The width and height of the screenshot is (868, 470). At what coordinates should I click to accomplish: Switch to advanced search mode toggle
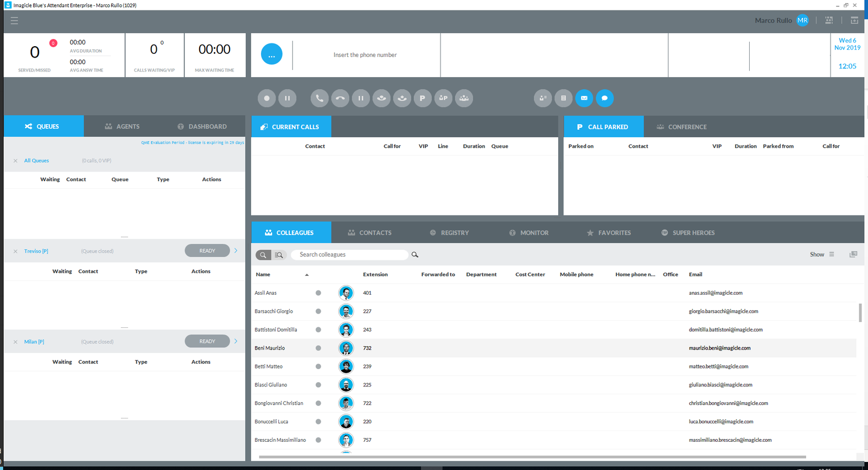coord(279,255)
